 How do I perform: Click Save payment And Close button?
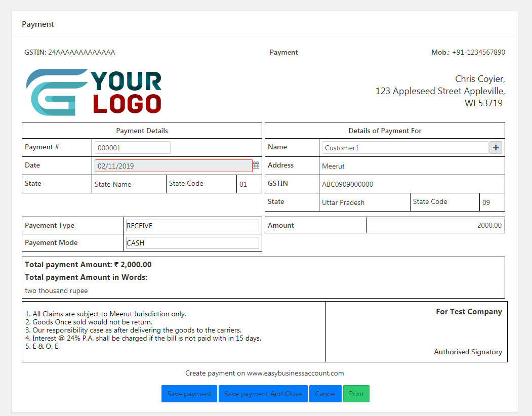click(263, 394)
